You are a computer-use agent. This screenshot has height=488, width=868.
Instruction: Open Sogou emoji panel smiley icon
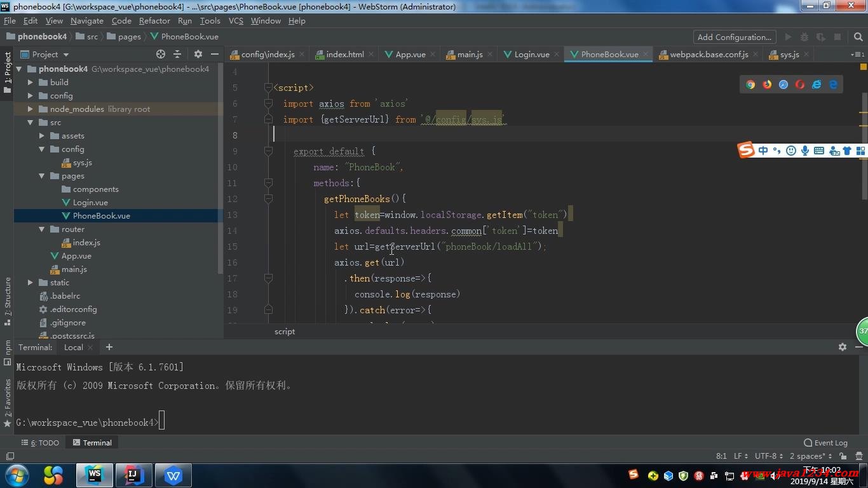(x=791, y=151)
